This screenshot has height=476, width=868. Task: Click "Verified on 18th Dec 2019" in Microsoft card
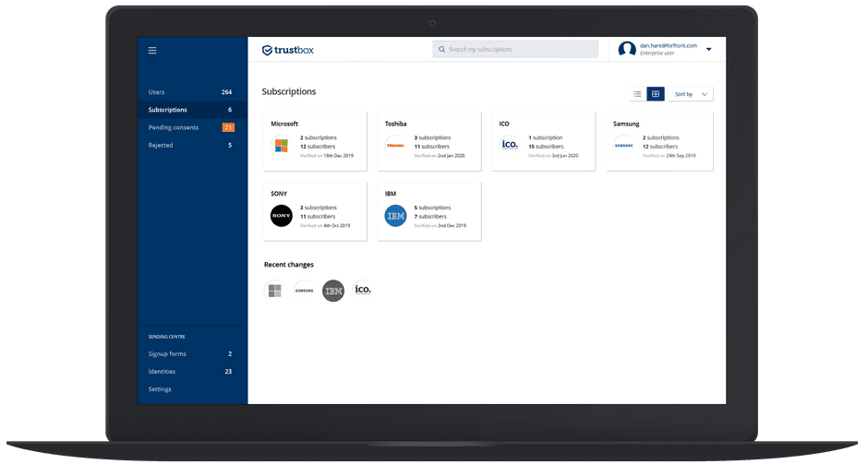[x=327, y=156]
